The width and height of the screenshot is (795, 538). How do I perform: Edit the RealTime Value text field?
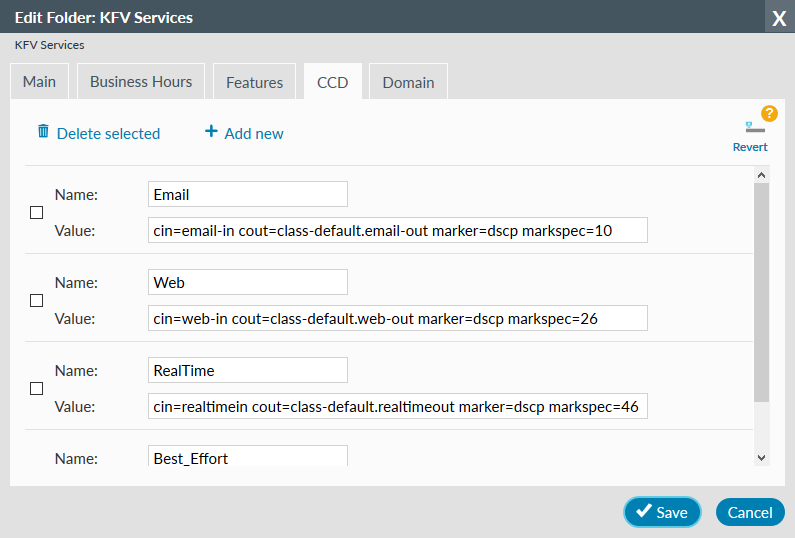click(x=397, y=406)
